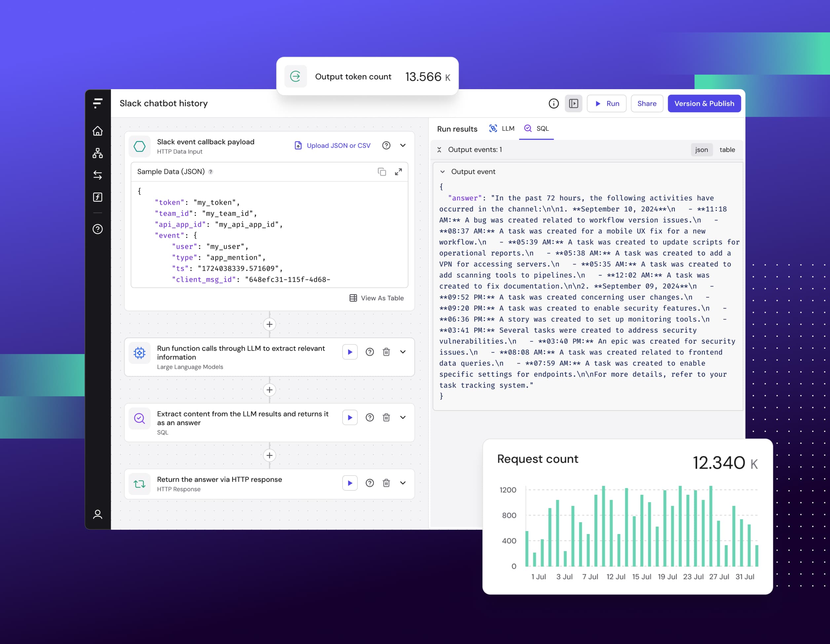The width and height of the screenshot is (830, 644).
Task: Open the app logo menu in the sidebar
Action: (x=98, y=103)
